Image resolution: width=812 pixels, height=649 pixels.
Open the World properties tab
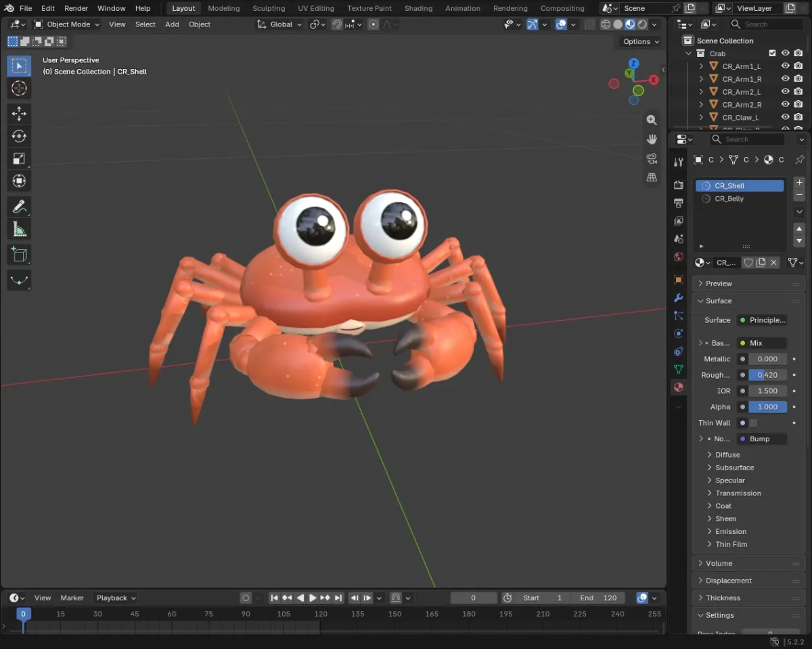pyautogui.click(x=679, y=257)
